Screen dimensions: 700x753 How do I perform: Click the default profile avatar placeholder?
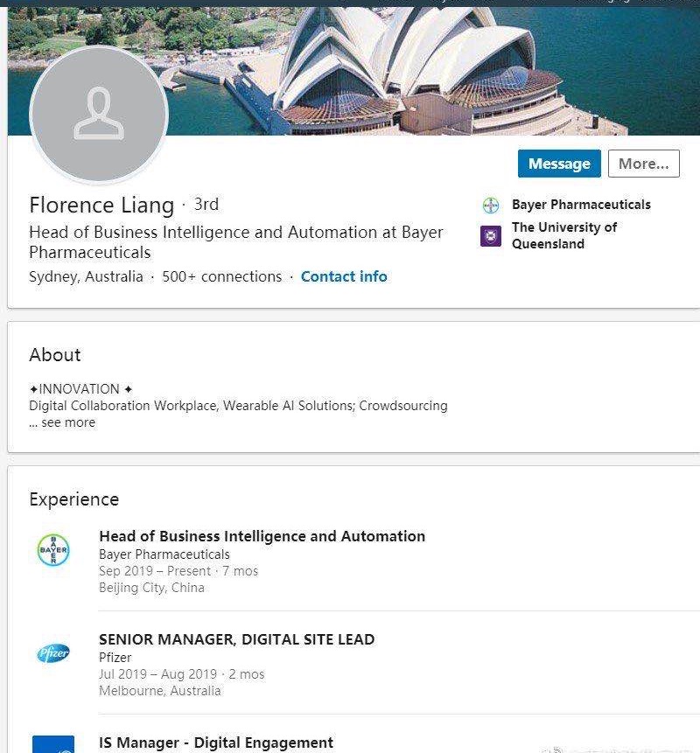(x=99, y=115)
